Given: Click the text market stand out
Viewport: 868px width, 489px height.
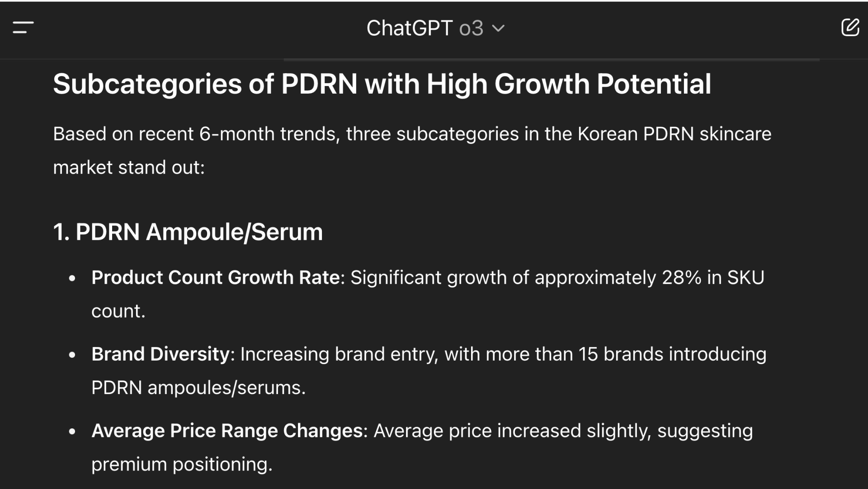Looking at the screenshot, I should [x=129, y=167].
